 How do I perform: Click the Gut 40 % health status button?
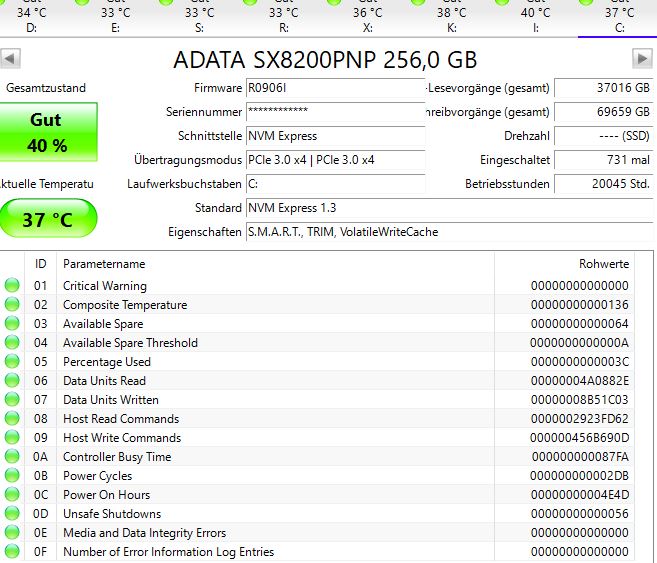pos(48,132)
